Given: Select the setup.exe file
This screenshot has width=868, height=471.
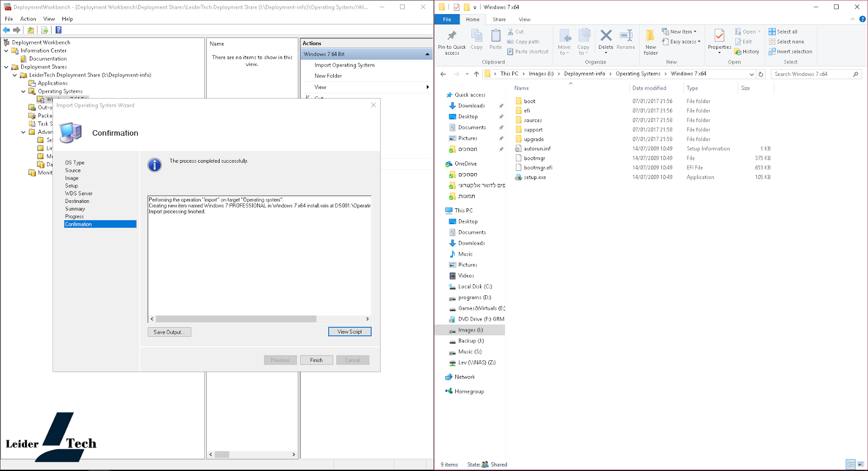Looking at the screenshot, I should 535,177.
